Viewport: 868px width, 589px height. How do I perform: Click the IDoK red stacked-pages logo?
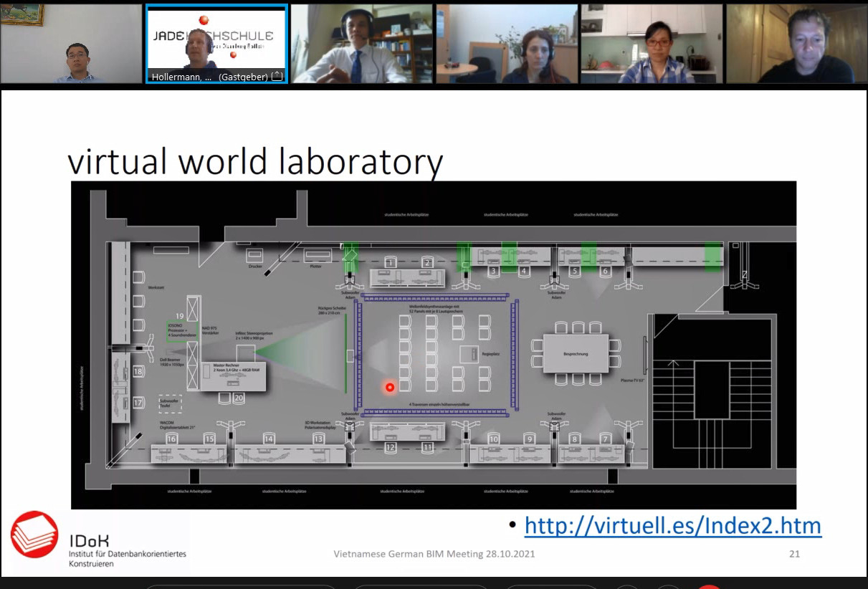point(34,535)
